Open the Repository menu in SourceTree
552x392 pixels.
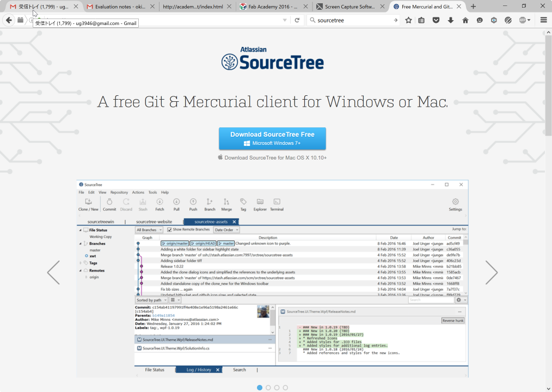click(x=119, y=192)
